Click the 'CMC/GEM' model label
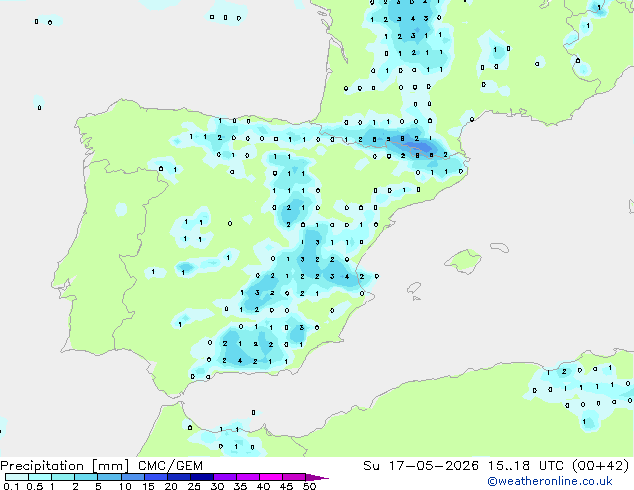This screenshot has width=634, height=490. 170,466
